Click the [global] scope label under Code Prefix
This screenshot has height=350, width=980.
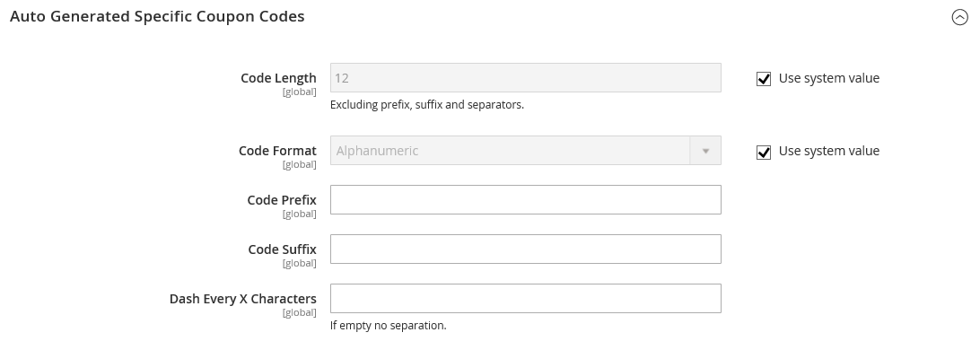click(x=300, y=214)
